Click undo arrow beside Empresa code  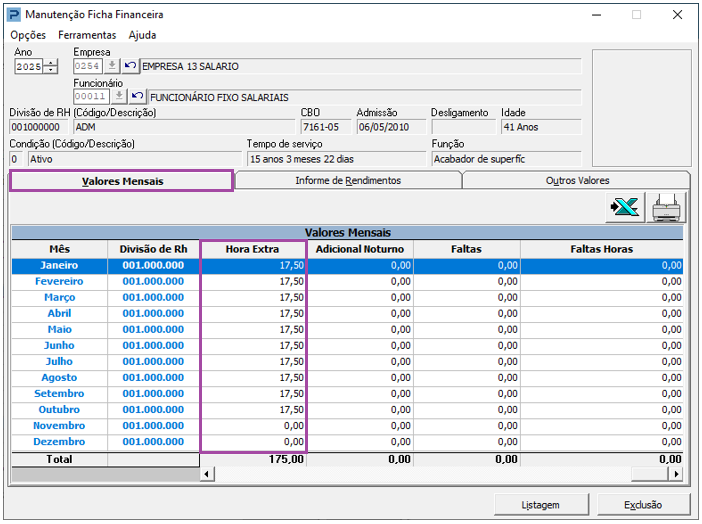[x=131, y=66]
